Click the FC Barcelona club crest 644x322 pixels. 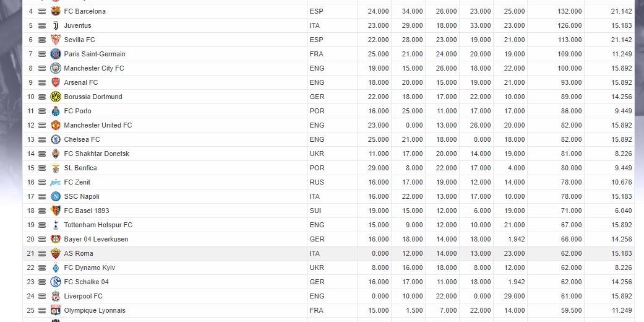56,11
